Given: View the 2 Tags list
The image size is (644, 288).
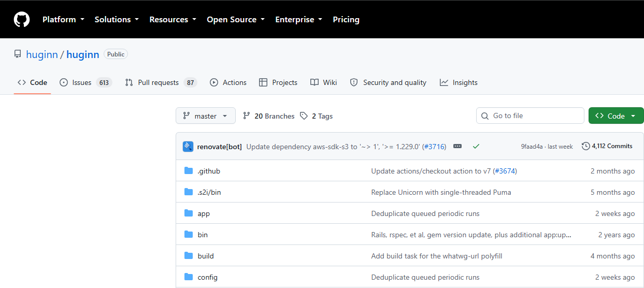Looking at the screenshot, I should click(x=317, y=116).
